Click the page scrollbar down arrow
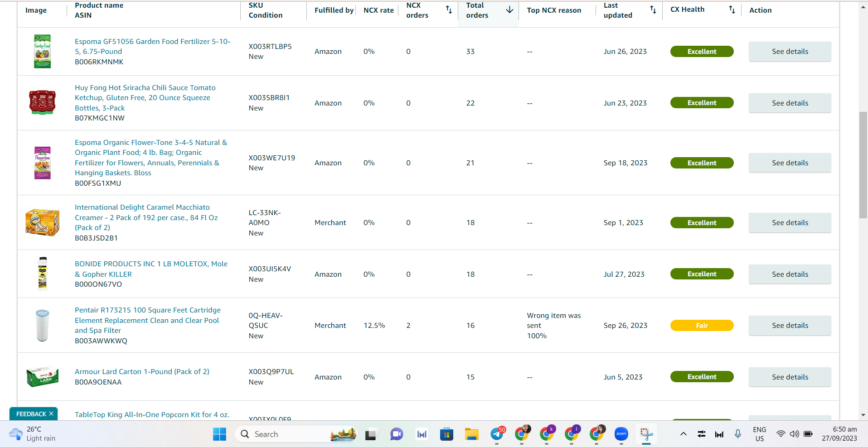 (863, 415)
